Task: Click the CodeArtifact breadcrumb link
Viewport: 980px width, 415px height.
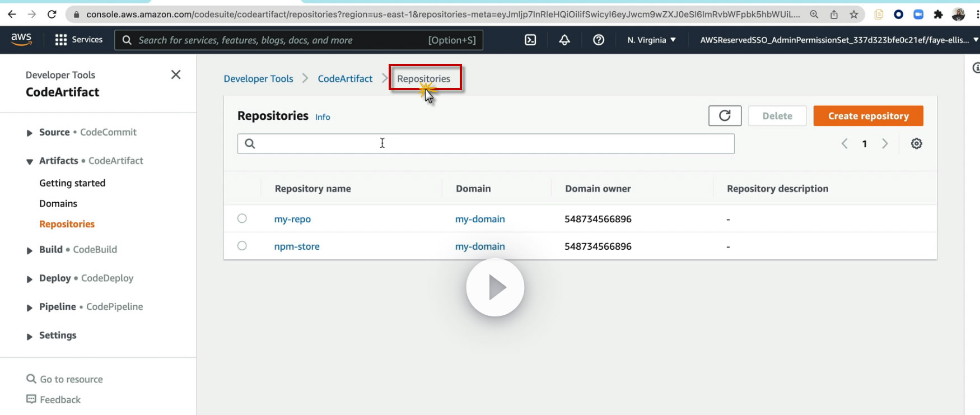Action: [x=345, y=79]
